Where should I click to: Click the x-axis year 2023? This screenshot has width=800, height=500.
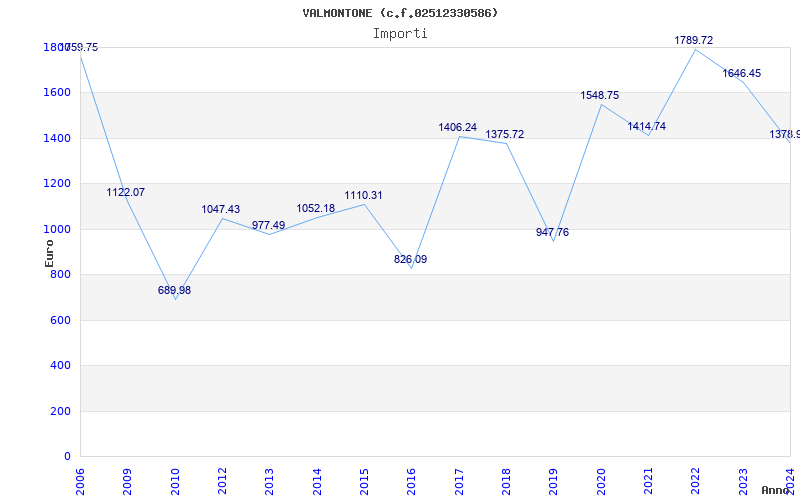tap(743, 482)
